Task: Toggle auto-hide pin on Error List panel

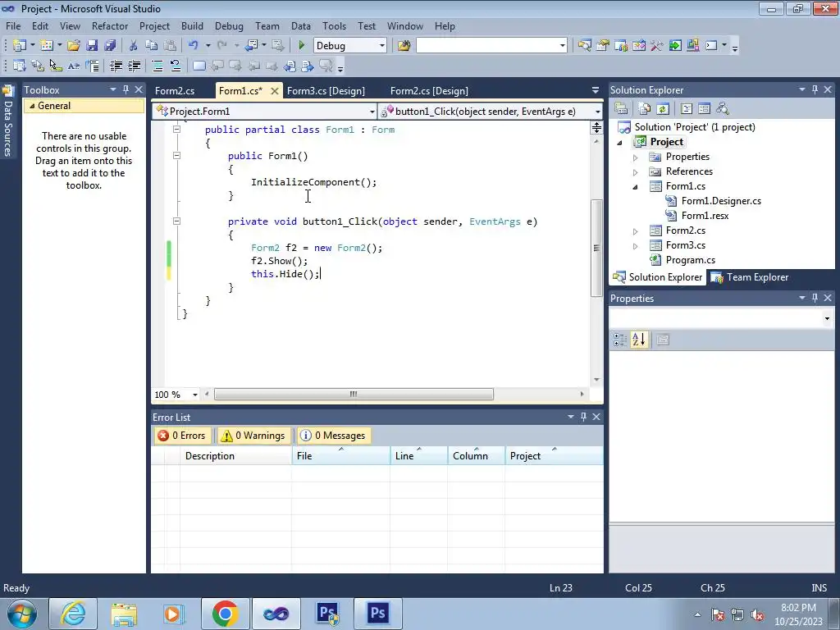Action: (583, 417)
